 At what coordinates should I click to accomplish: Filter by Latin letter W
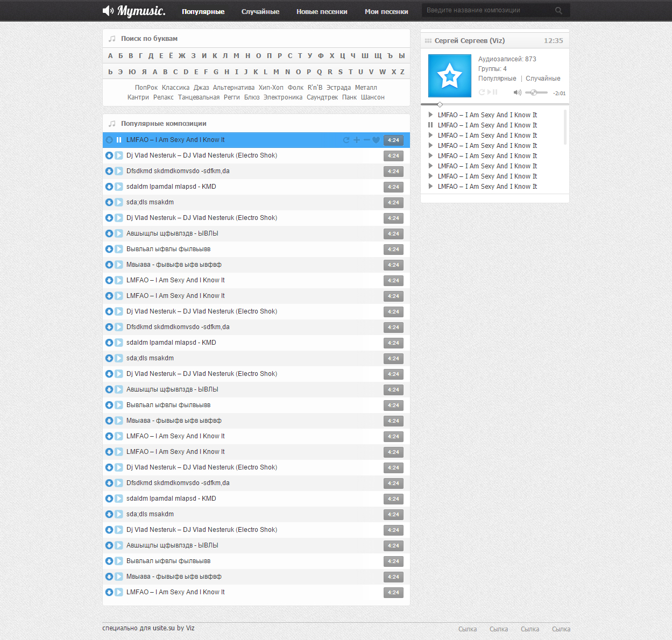(x=383, y=72)
